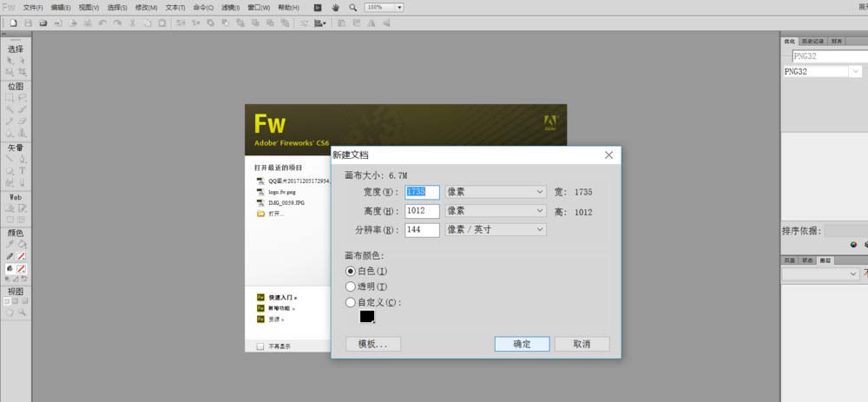Click the Adobe logo on splash screen

pos(549,122)
